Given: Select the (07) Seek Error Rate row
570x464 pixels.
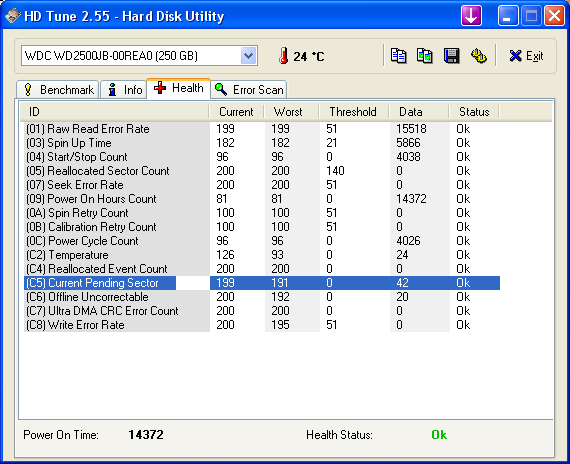Looking at the screenshot, I should click(x=262, y=185).
